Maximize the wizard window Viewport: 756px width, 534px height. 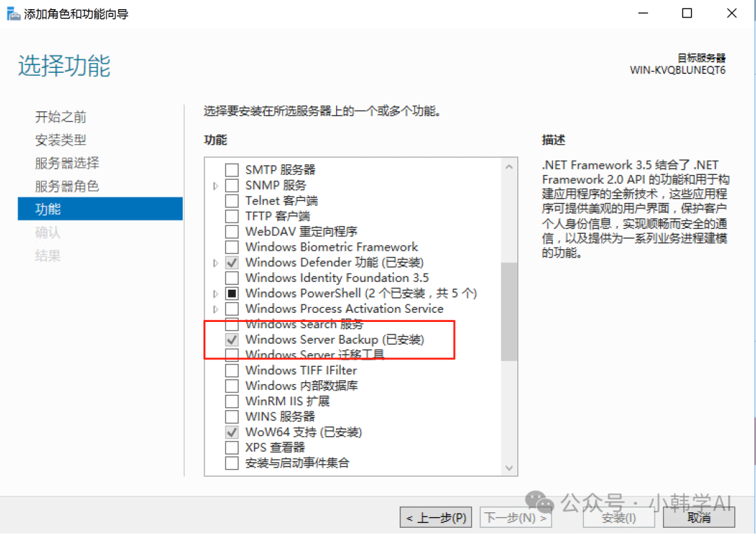[687, 13]
